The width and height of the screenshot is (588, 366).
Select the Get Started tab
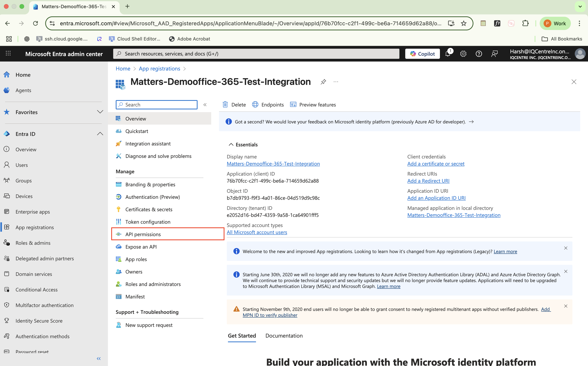(242, 335)
